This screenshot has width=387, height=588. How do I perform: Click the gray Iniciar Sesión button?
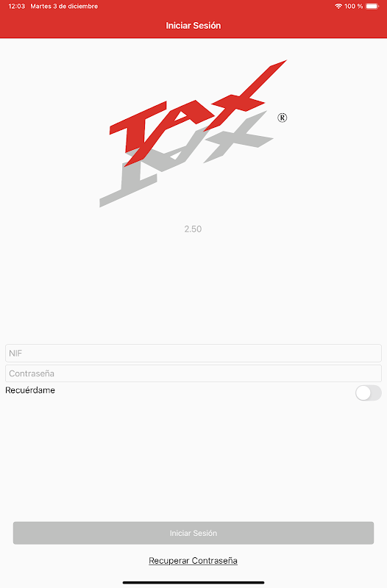point(193,533)
